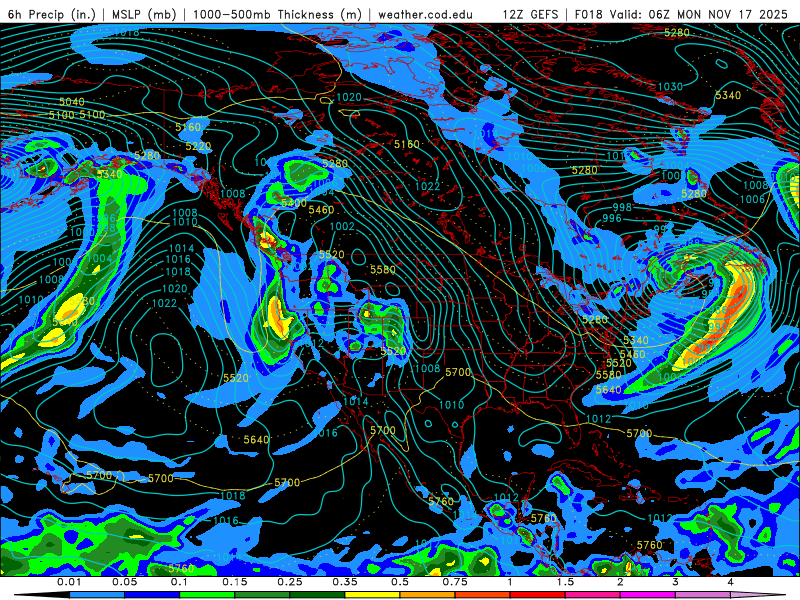
Task: Select the orange 0.5–0.75 legend swatch
Action: pyautogui.click(x=428, y=595)
